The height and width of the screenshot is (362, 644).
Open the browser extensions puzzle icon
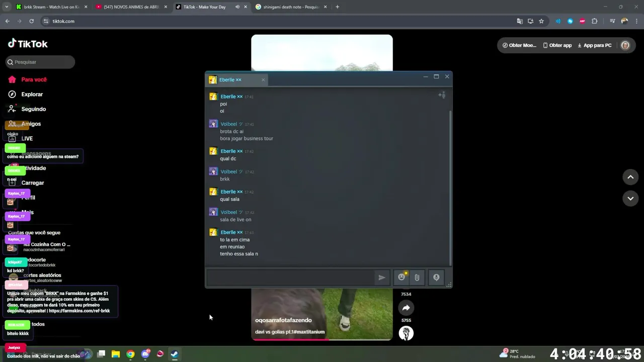coord(595,21)
